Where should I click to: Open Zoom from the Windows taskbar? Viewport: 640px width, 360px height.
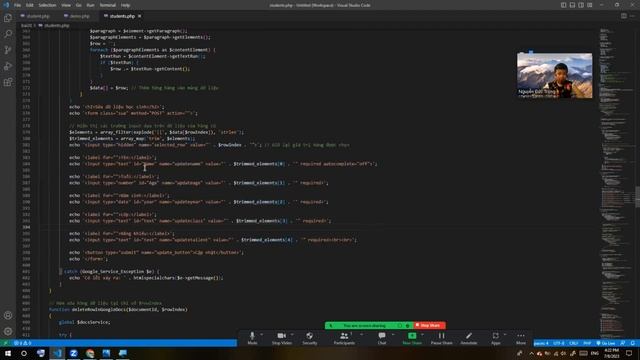pos(73,353)
